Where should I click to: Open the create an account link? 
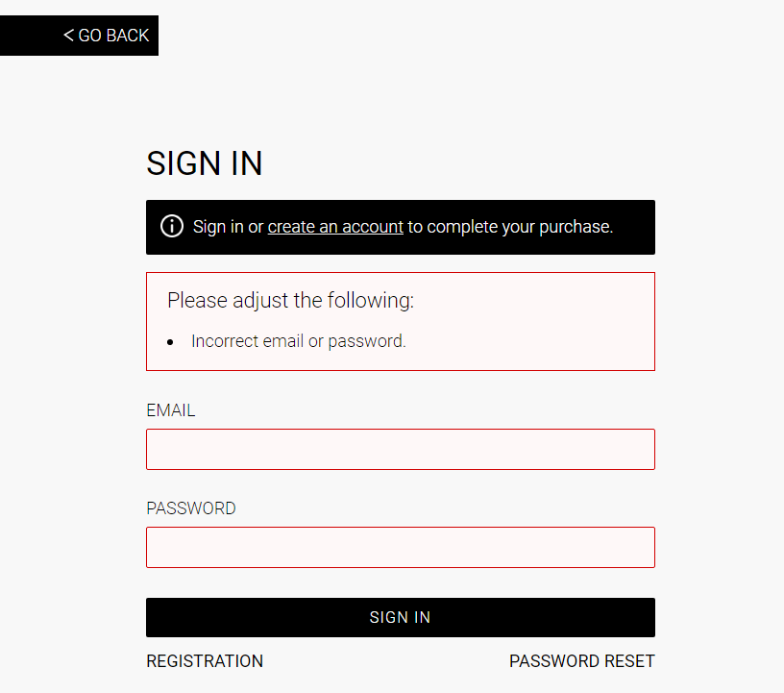[x=335, y=227]
